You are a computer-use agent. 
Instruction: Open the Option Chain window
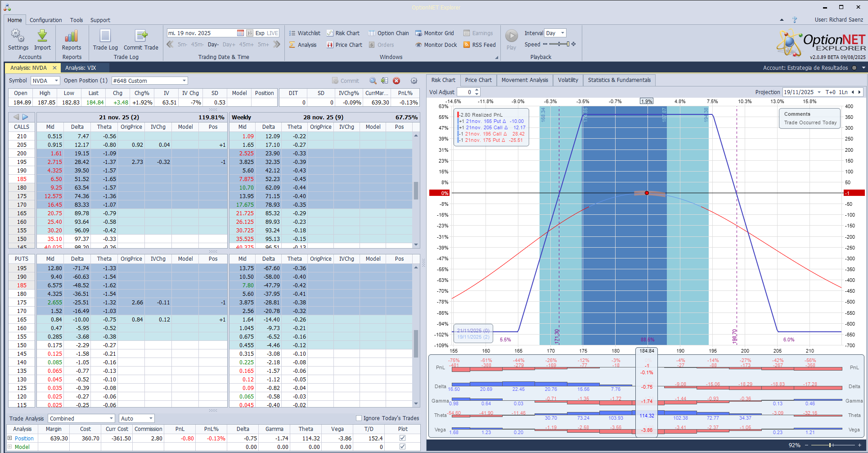[389, 33]
